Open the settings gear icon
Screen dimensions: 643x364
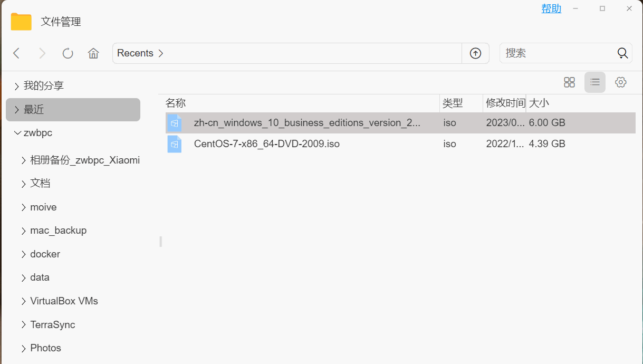coord(621,82)
